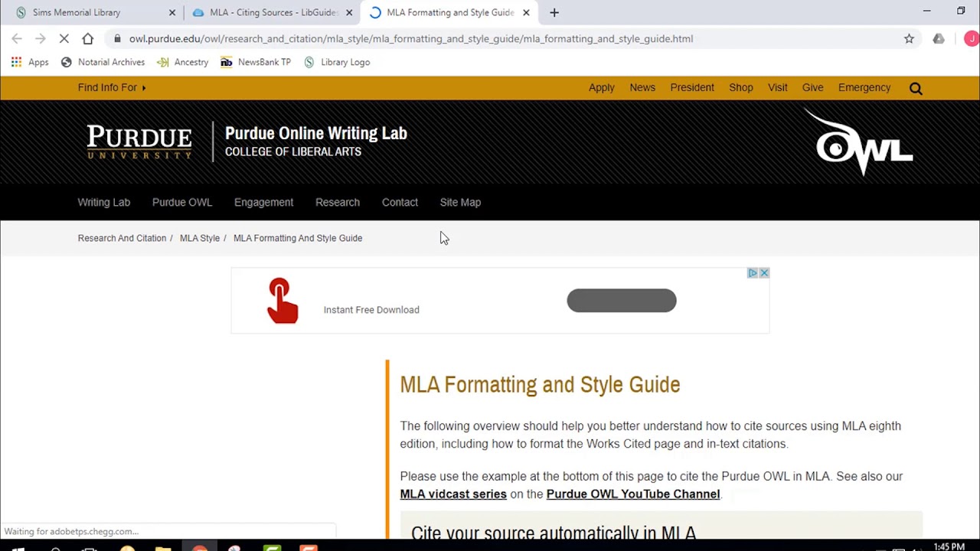Switch to MLA Citing Sources LibGuide tab

click(x=273, y=12)
